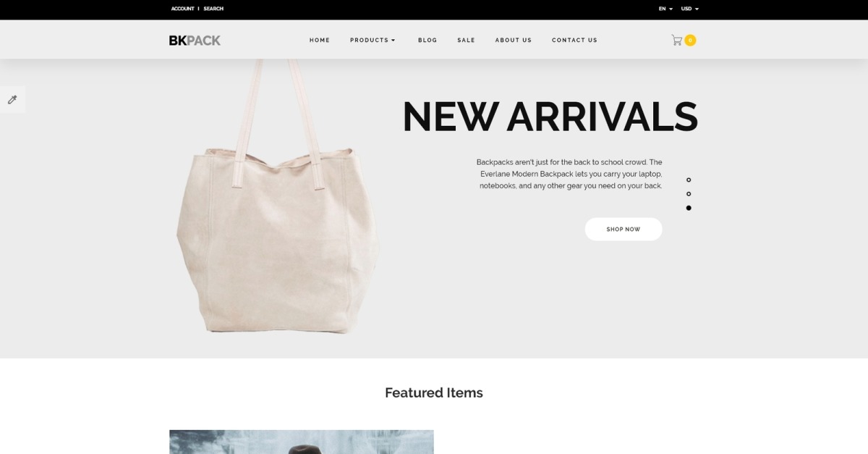
Task: Click the Search link in top bar
Action: [x=213, y=9]
